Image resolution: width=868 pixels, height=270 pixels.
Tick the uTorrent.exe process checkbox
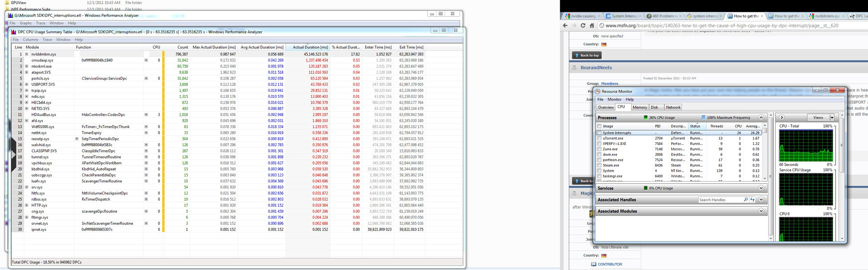(x=599, y=138)
